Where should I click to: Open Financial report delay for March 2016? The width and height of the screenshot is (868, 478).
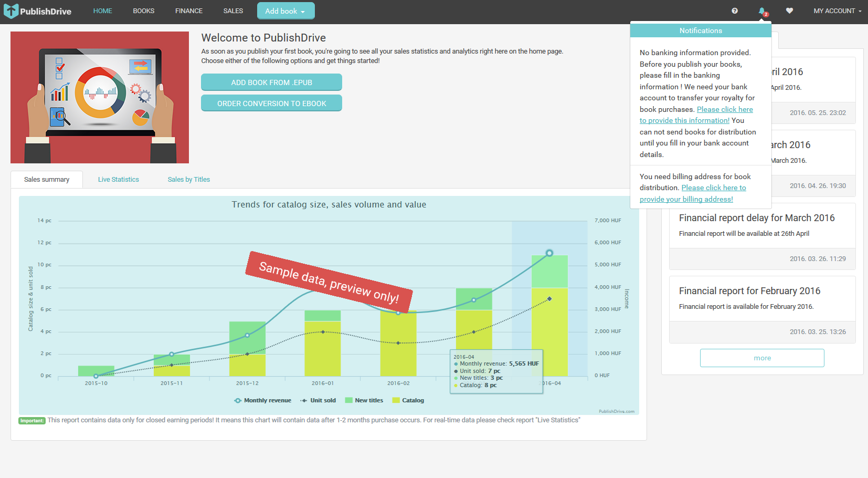[757, 218]
